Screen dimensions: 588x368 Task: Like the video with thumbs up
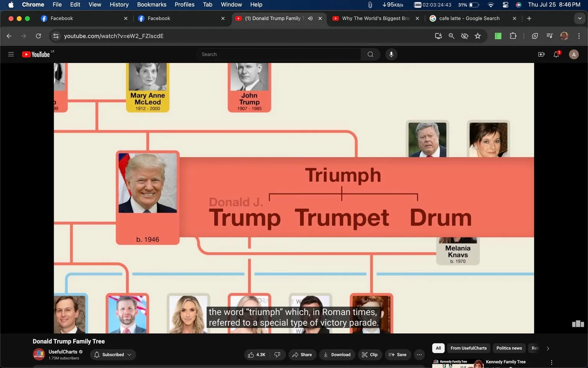point(252,355)
